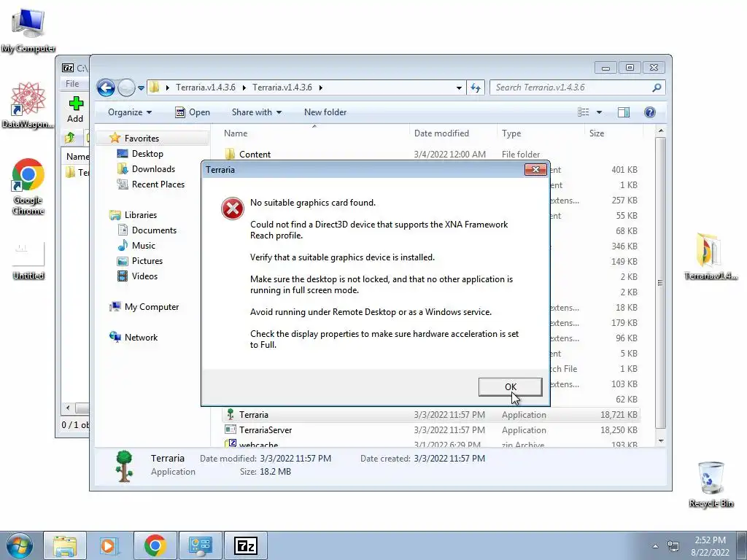Open Recycle Bin
The image size is (747, 560).
tap(711, 484)
